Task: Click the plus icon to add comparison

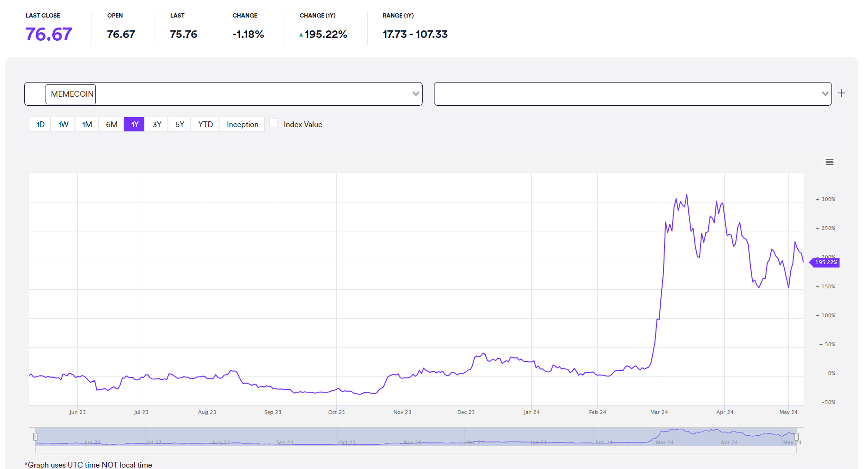Action: point(841,93)
